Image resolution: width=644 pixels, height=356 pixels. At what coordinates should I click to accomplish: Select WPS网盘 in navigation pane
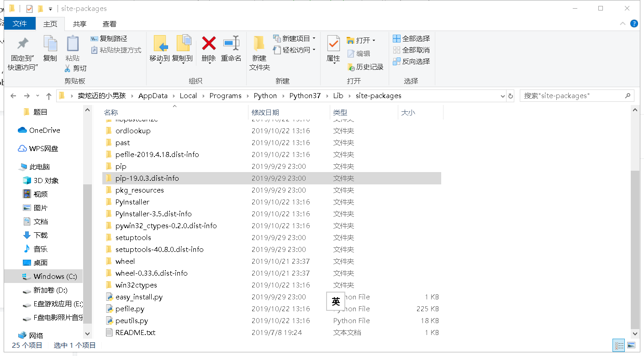click(43, 149)
